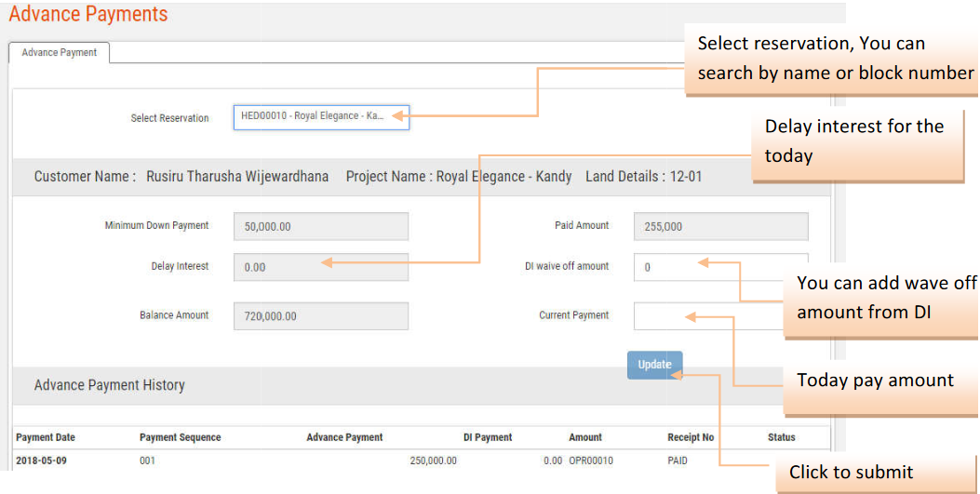
Task: Select the 2018-05-09 payment row date
Action: [x=42, y=461]
